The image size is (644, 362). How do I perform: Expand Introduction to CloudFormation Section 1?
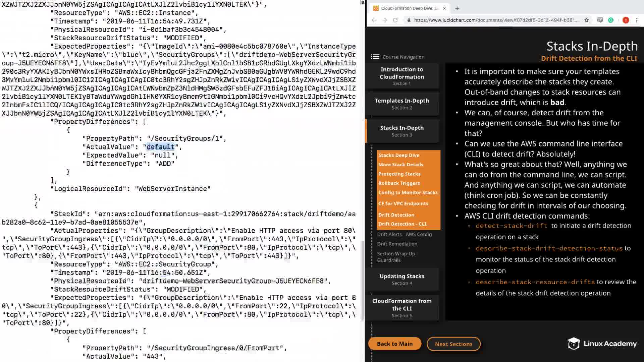pyautogui.click(x=402, y=76)
